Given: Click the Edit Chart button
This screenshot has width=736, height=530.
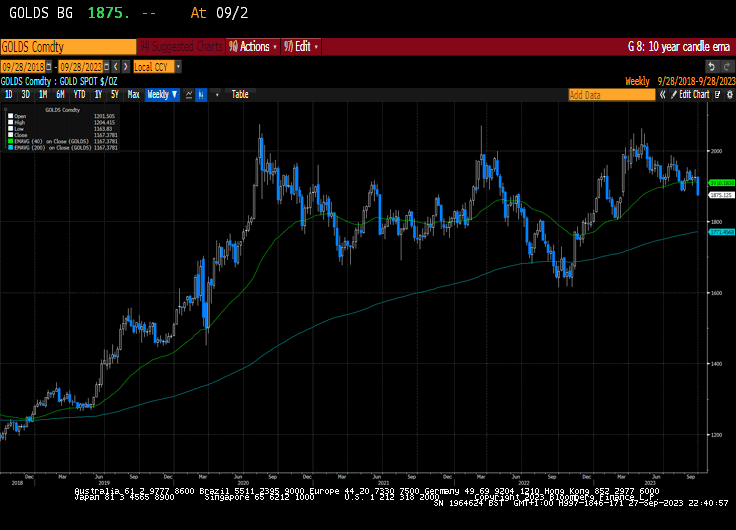Looking at the screenshot, I should pos(694,95).
